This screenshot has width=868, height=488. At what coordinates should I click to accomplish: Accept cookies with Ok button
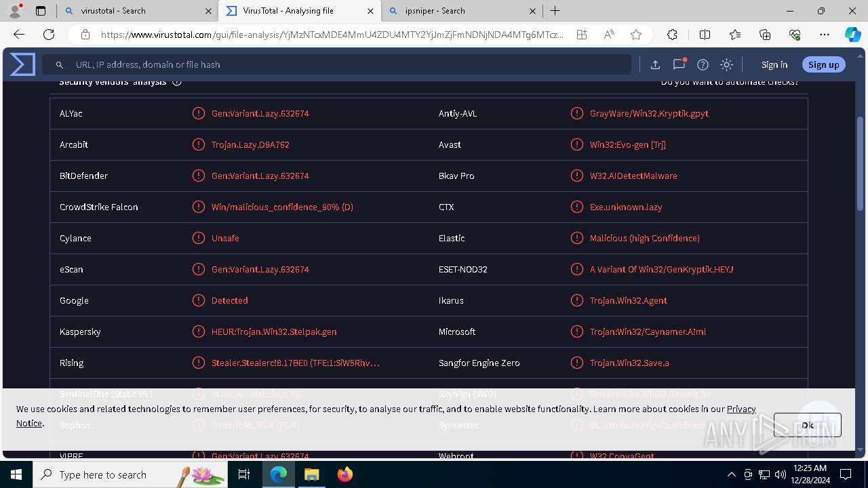tap(808, 425)
